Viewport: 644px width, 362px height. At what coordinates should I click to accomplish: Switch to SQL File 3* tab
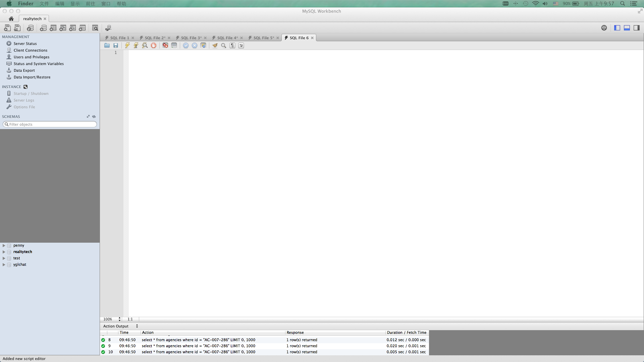coord(191,38)
